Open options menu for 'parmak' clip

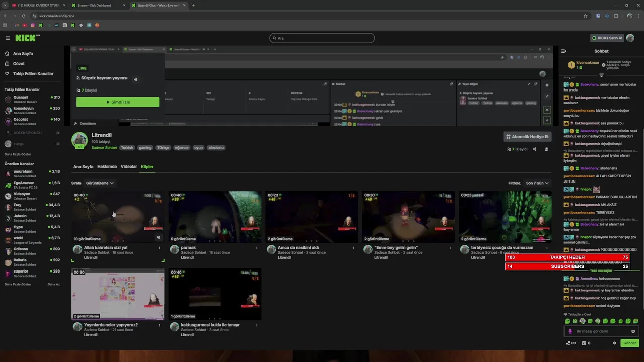click(x=257, y=248)
